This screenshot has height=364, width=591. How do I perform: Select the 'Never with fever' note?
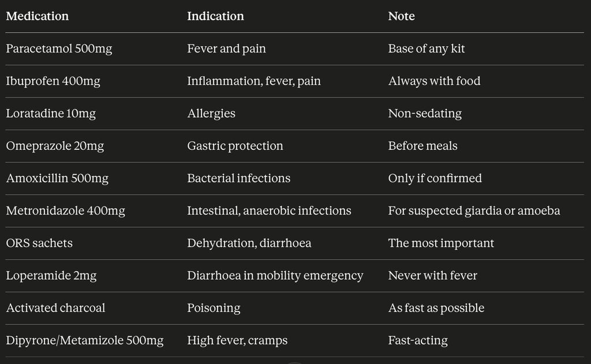[433, 275]
